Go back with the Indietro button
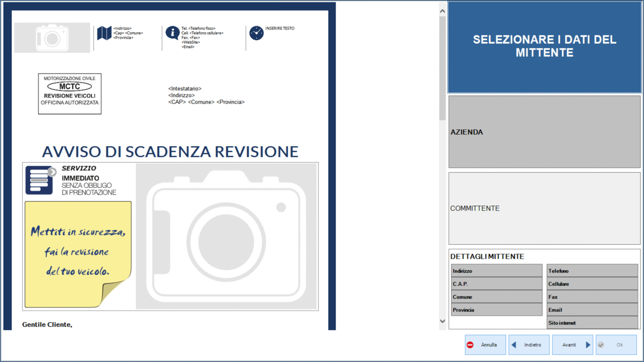 (529, 345)
